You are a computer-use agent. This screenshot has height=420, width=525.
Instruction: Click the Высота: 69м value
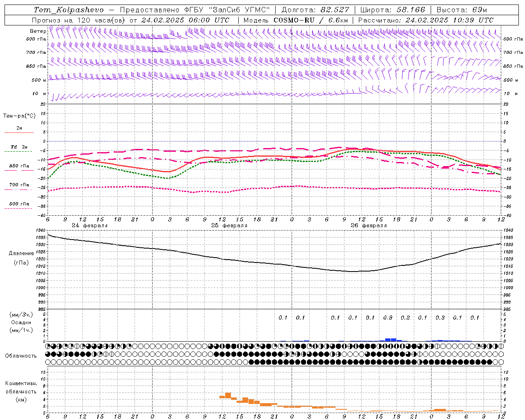click(461, 9)
